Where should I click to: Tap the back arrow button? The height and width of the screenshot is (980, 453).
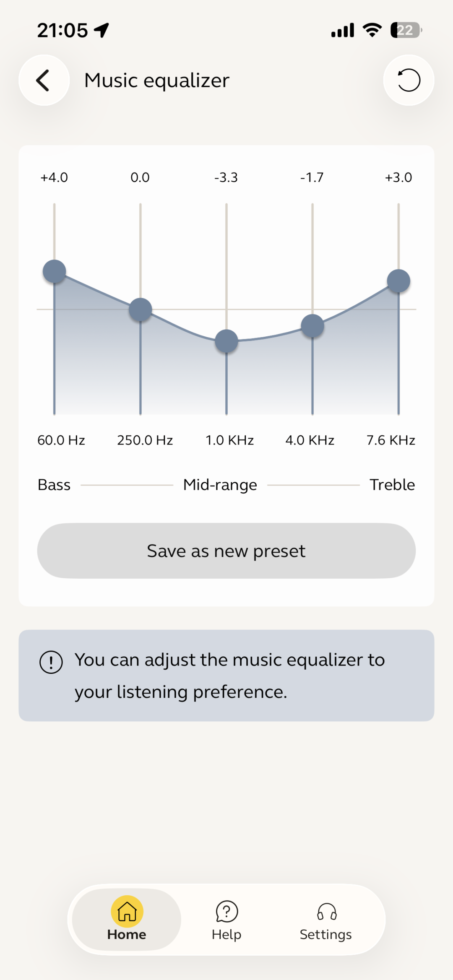tap(44, 80)
